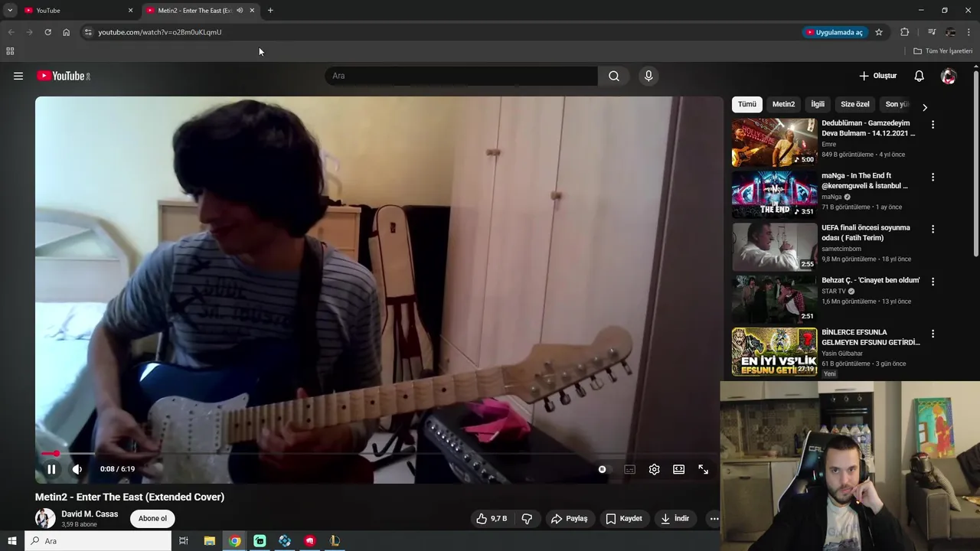
Task: Open options for maNga In The End video
Action: point(933,177)
